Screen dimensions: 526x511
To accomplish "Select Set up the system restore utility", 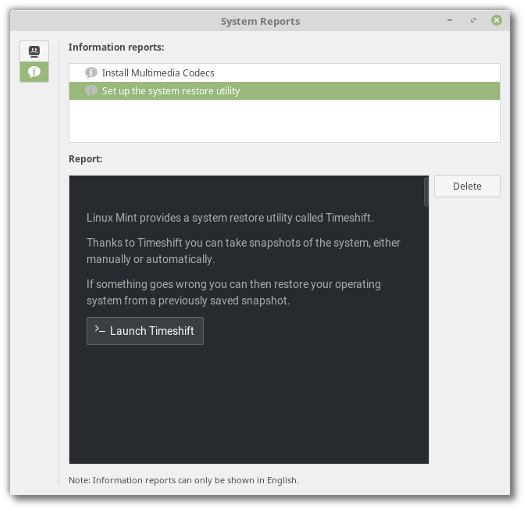I will [x=284, y=91].
